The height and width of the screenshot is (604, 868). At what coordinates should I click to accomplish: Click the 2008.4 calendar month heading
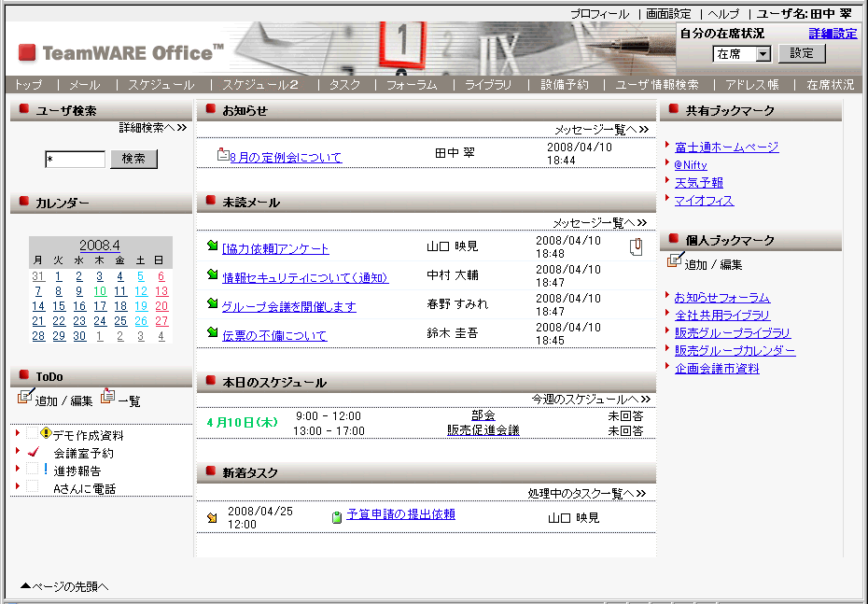pos(100,246)
